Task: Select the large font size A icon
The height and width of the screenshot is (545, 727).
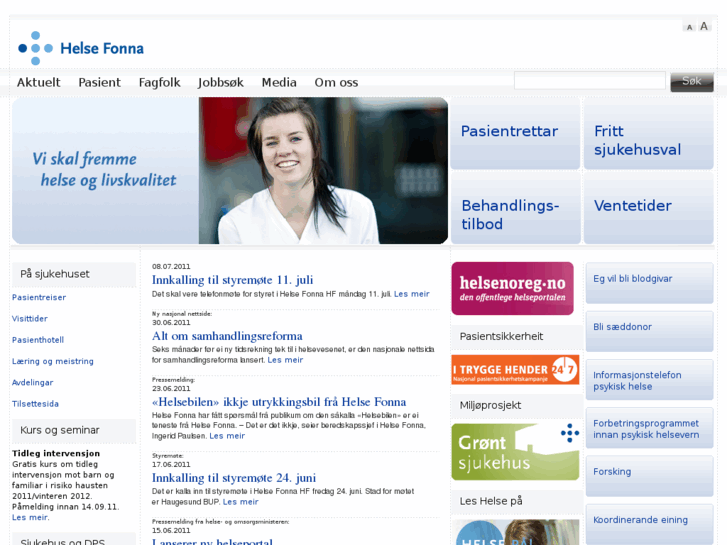Action: (704, 26)
